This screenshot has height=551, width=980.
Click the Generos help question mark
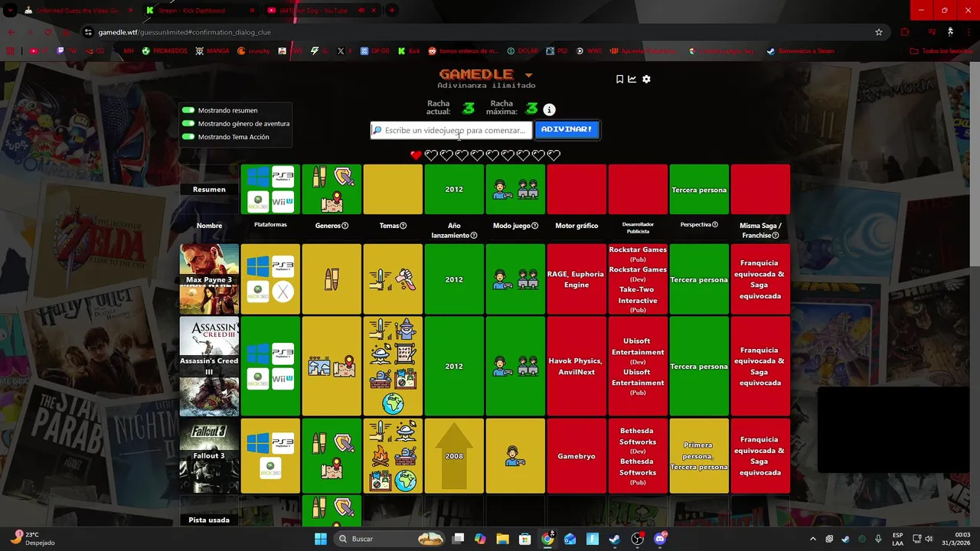[x=345, y=226]
